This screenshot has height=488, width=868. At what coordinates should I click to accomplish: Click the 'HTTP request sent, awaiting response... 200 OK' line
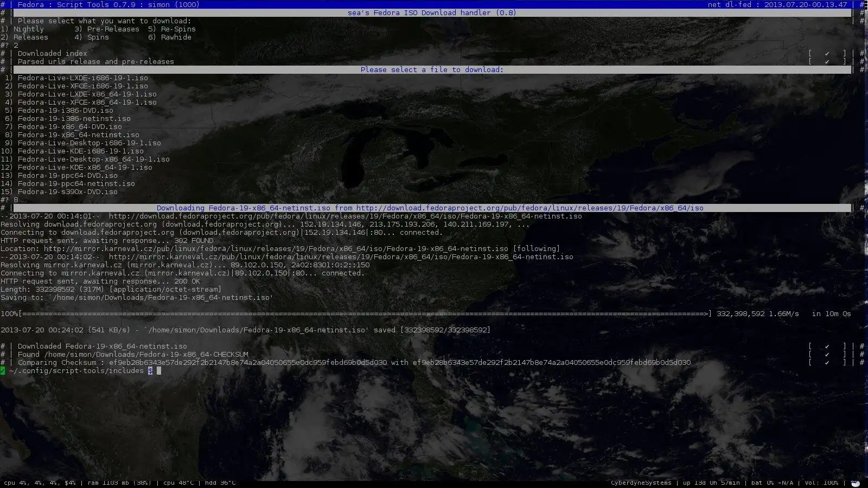coord(100,281)
